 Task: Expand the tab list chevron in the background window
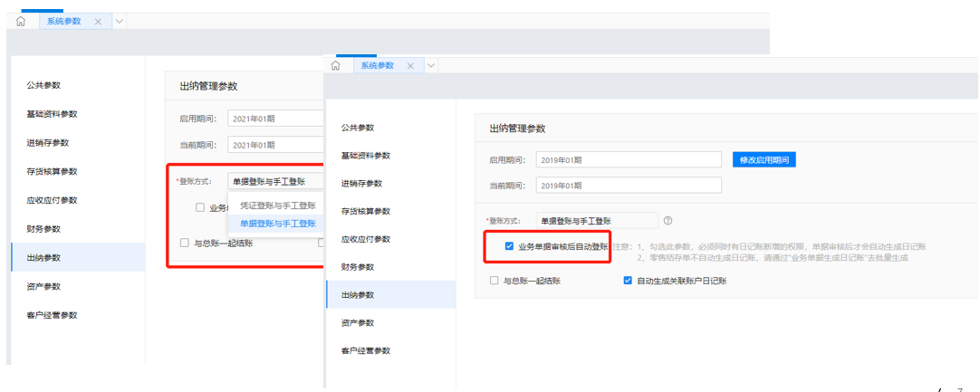(x=120, y=21)
